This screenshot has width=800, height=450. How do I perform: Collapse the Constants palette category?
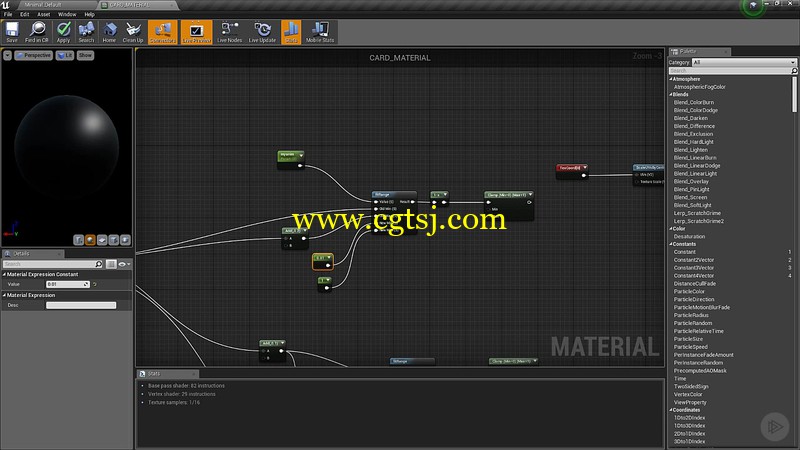pyautogui.click(x=671, y=244)
